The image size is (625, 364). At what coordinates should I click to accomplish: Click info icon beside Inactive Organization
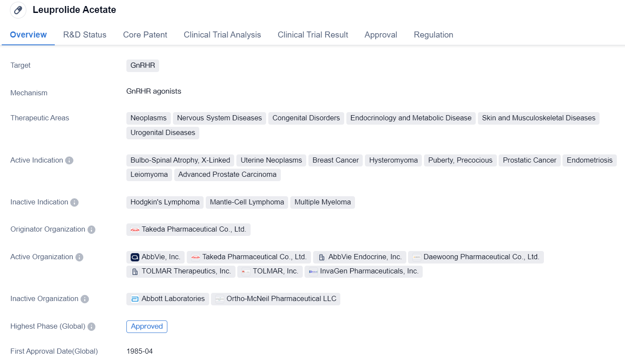[x=85, y=299]
